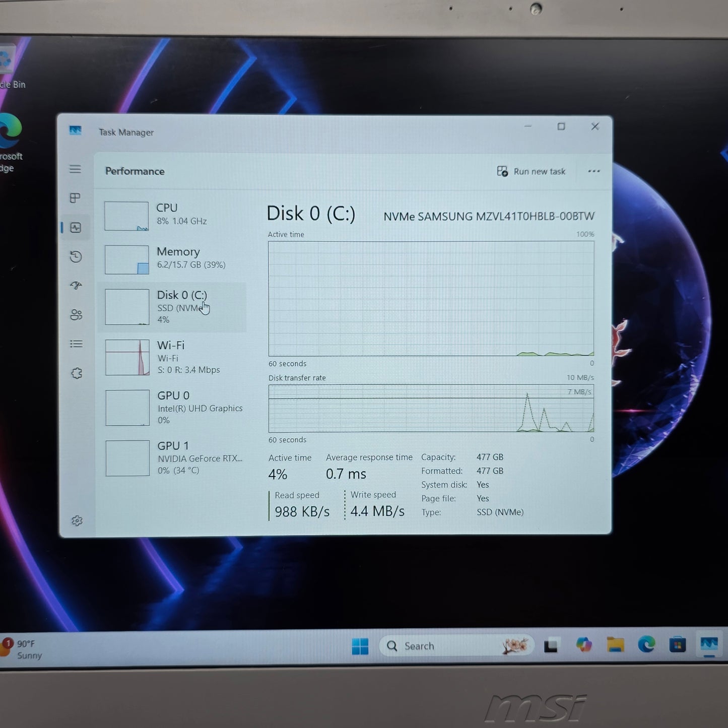Screen dimensions: 728x728
Task: Open the Services page
Action: pyautogui.click(x=76, y=373)
